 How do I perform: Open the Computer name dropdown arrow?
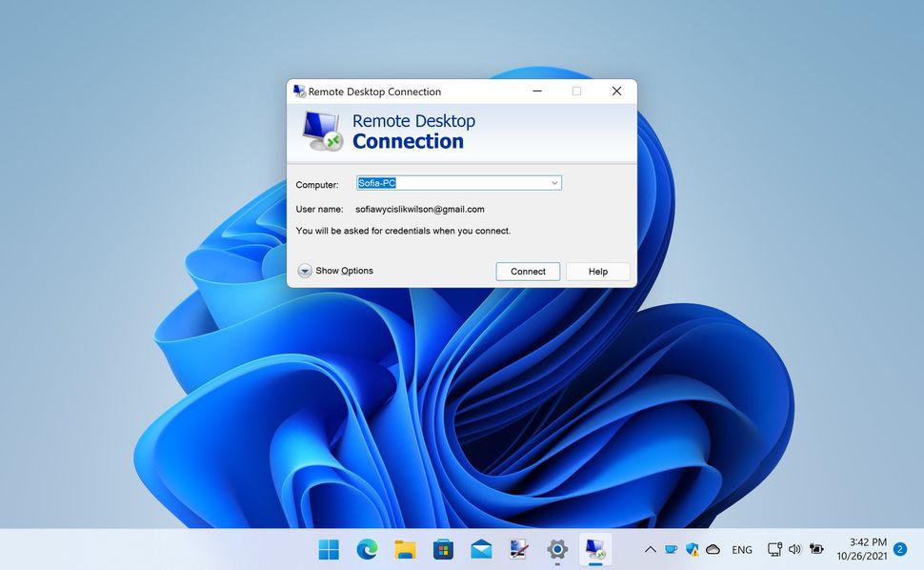[553, 182]
